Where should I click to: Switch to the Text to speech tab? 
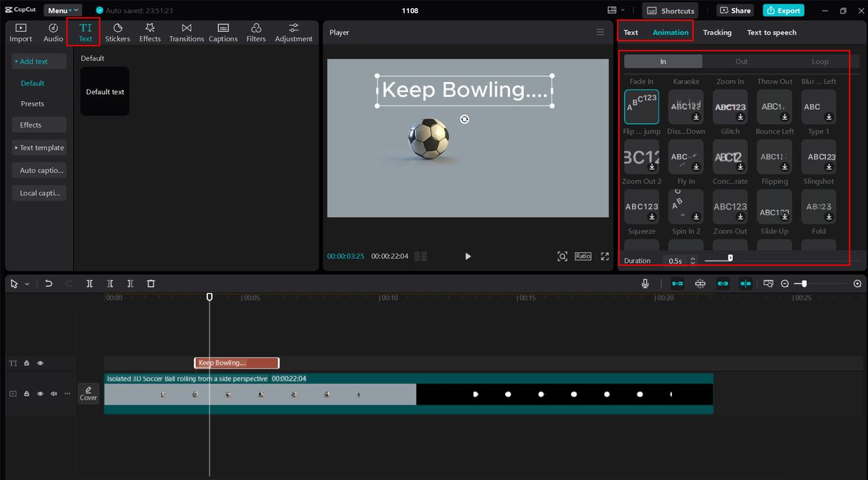click(772, 33)
